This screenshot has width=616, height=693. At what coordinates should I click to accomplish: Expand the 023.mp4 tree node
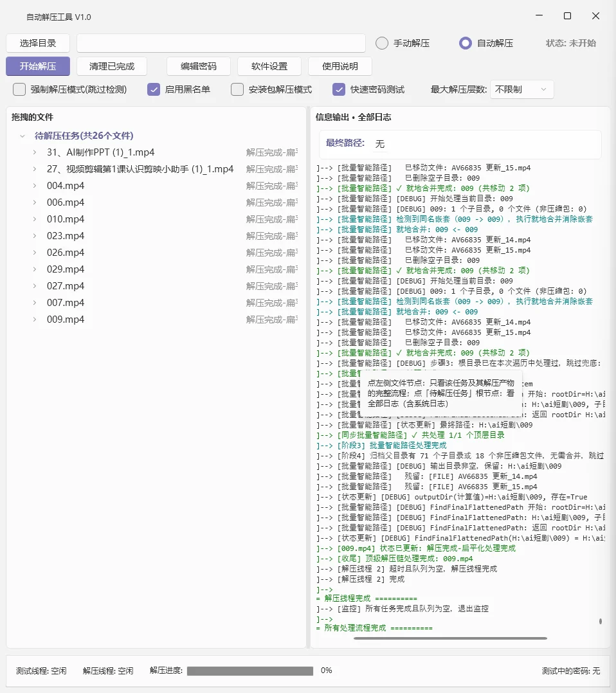pyautogui.click(x=35, y=236)
